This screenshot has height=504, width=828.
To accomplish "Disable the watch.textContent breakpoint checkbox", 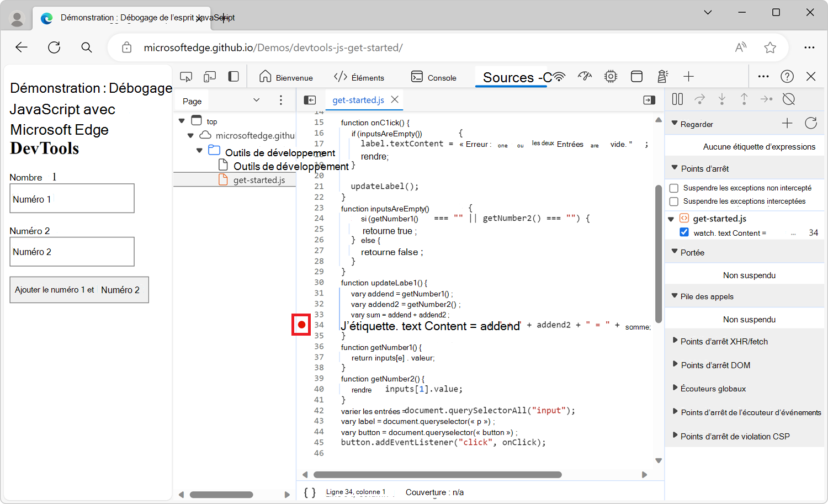I will coord(684,232).
